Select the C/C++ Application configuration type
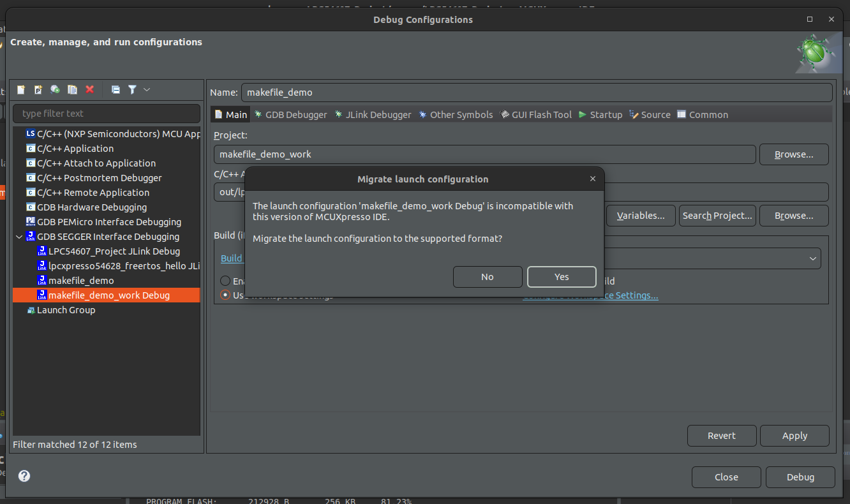 pos(70,149)
